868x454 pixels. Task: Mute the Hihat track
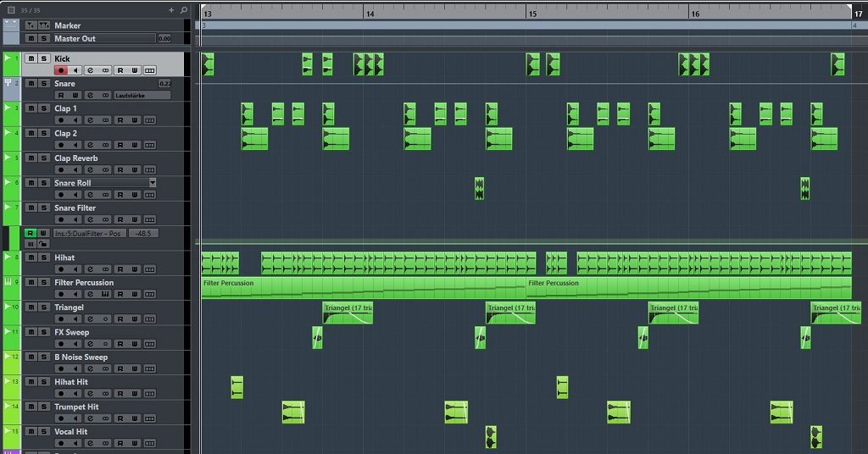pos(31,257)
